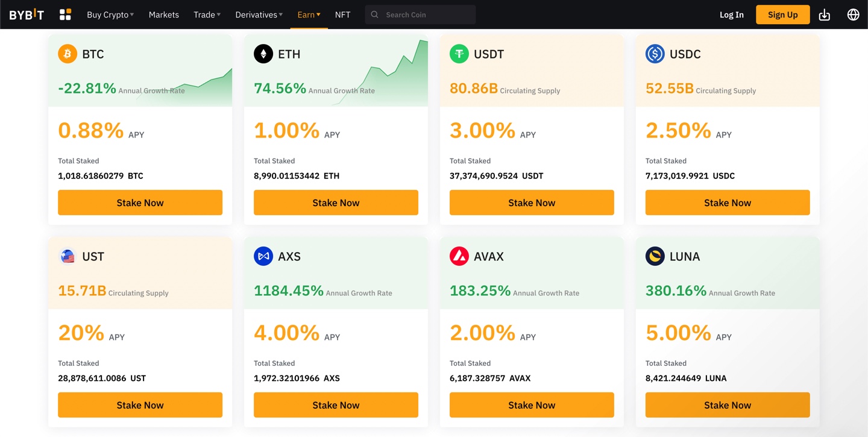The height and width of the screenshot is (437, 868).
Task: Expand the Buy Crypto dropdown
Action: (x=110, y=14)
